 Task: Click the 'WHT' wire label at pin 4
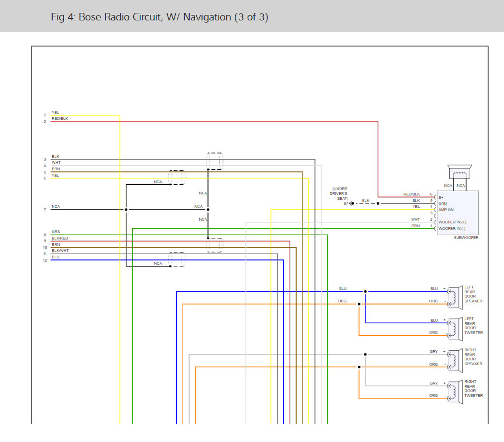(x=56, y=163)
